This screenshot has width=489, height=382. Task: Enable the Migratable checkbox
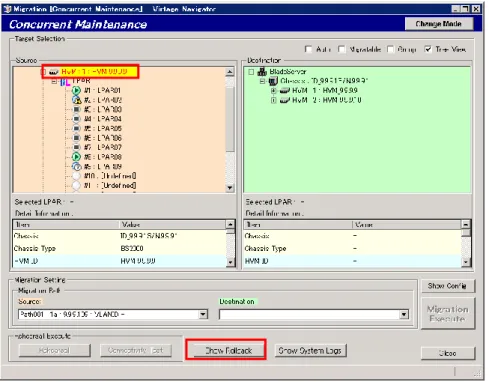click(x=342, y=49)
